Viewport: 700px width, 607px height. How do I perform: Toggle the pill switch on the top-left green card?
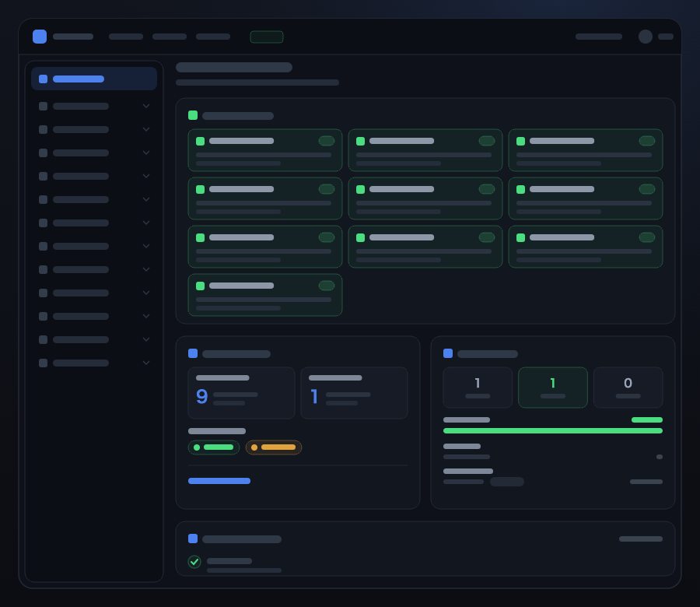[327, 141]
